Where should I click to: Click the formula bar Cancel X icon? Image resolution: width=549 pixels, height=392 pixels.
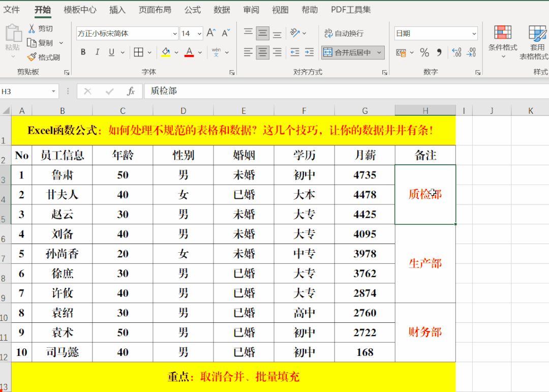[87, 92]
